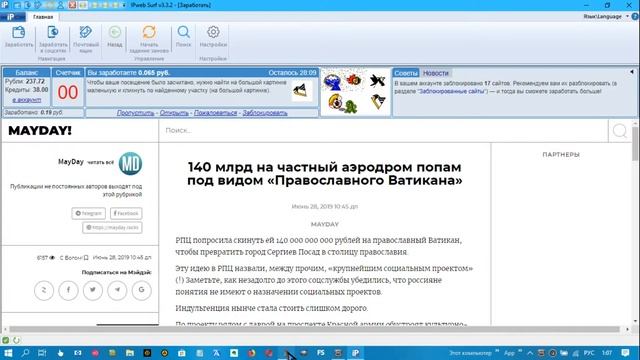
Task: Restart task with Начать задание заново
Action: [149, 39]
